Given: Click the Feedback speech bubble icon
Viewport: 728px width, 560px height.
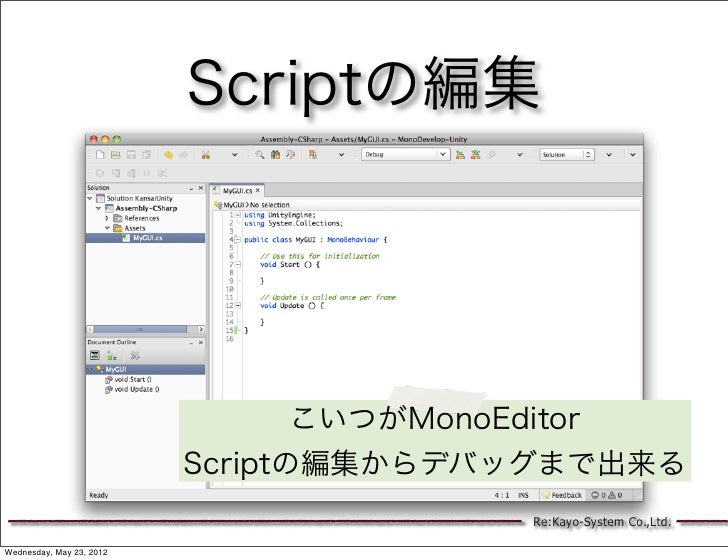Looking at the screenshot, I should click(x=546, y=495).
